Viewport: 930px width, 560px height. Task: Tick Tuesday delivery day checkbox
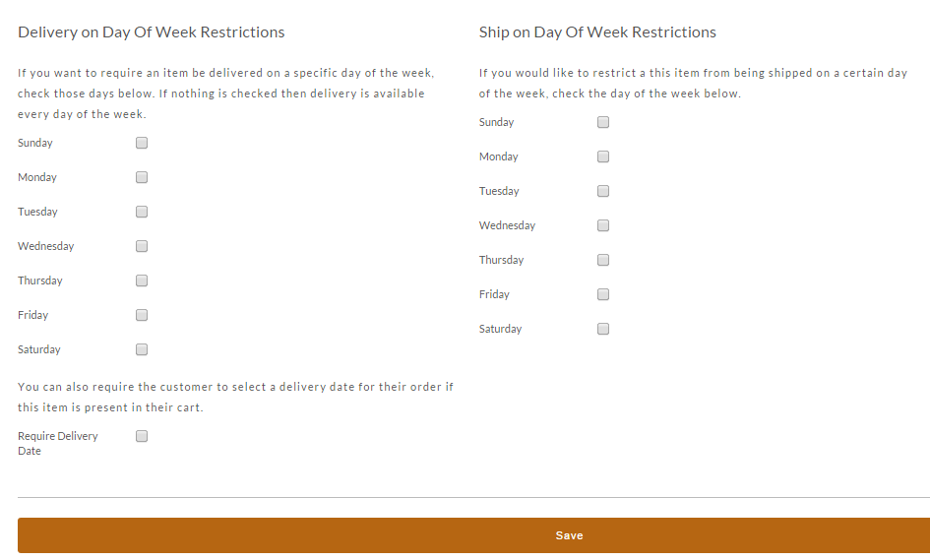[x=141, y=212]
